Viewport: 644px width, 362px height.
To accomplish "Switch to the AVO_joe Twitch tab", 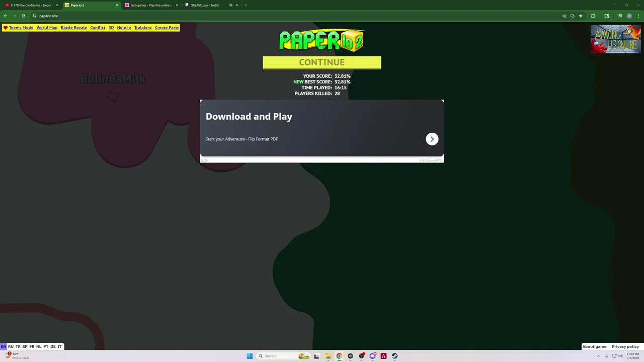I will click(x=205, y=5).
